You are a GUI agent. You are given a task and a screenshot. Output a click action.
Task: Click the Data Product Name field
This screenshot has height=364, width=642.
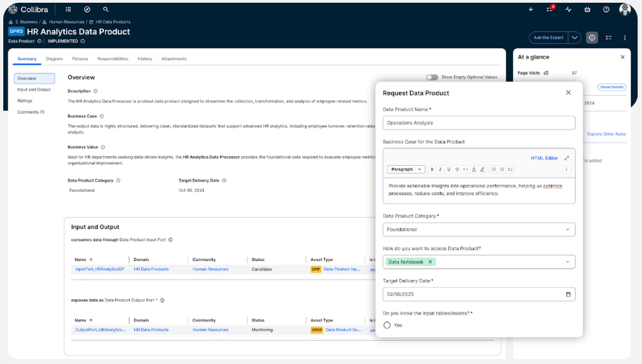tap(479, 123)
